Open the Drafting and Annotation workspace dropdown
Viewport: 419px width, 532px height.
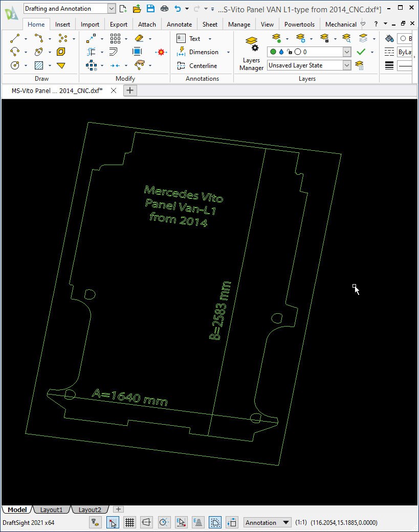click(x=70, y=9)
